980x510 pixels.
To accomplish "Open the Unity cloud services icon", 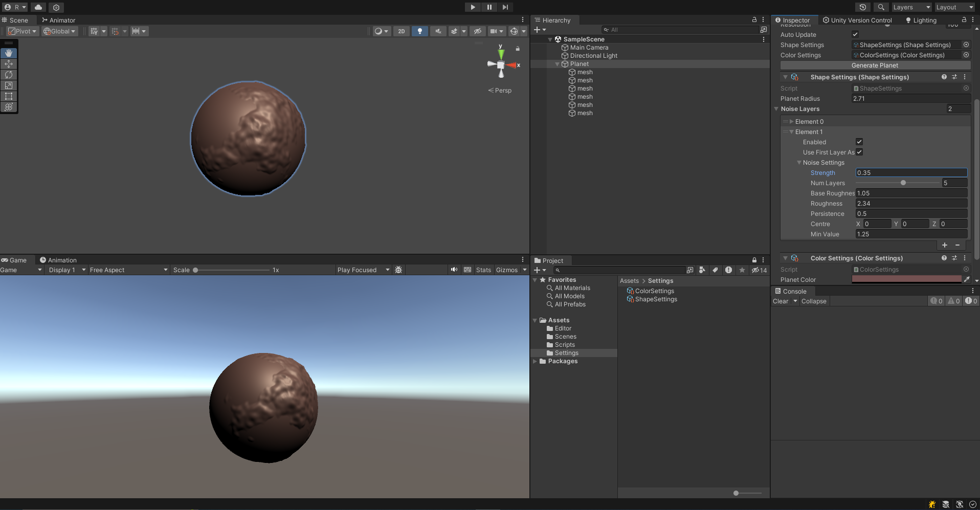I will [x=38, y=7].
